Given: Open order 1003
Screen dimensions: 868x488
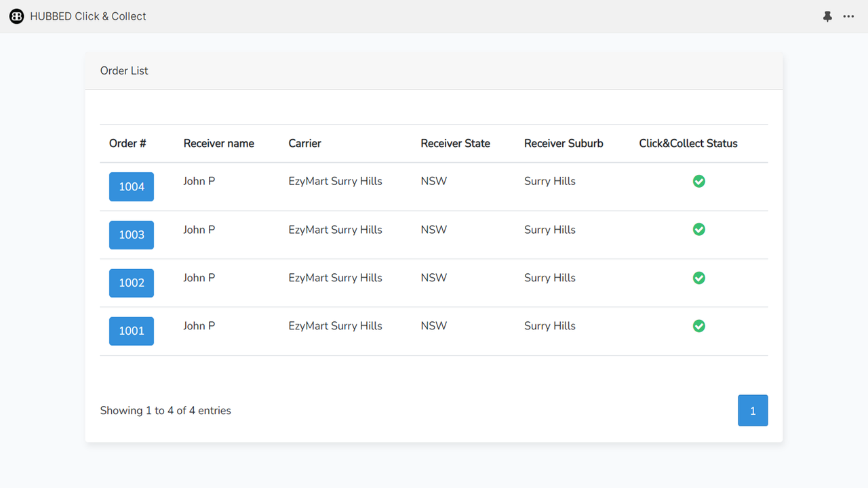Looking at the screenshot, I should 132,235.
